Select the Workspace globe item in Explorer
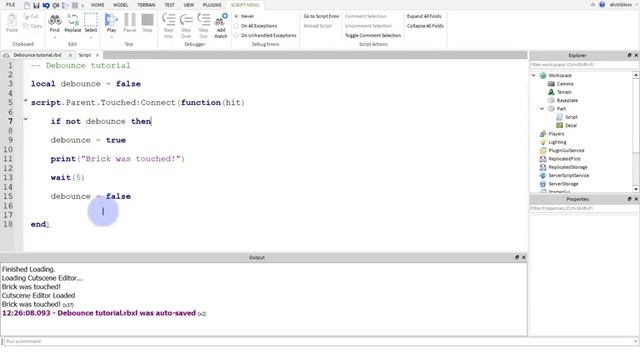The width and height of the screenshot is (640, 360). 556,76
